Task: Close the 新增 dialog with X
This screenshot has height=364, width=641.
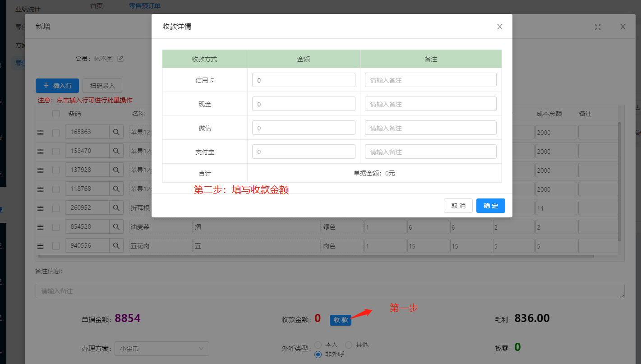Action: coord(623,27)
